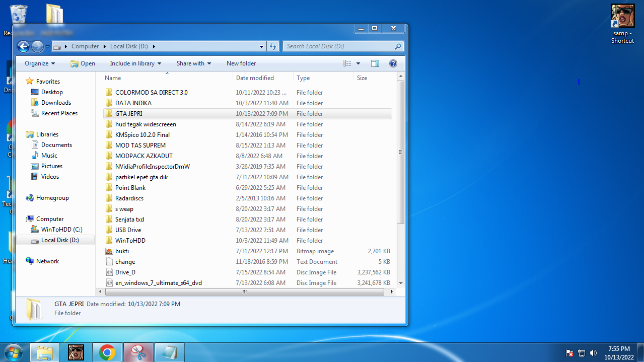Viewport: 644px width, 362px height.
Task: Open the Windows Start button
Action: pyautogui.click(x=13, y=352)
